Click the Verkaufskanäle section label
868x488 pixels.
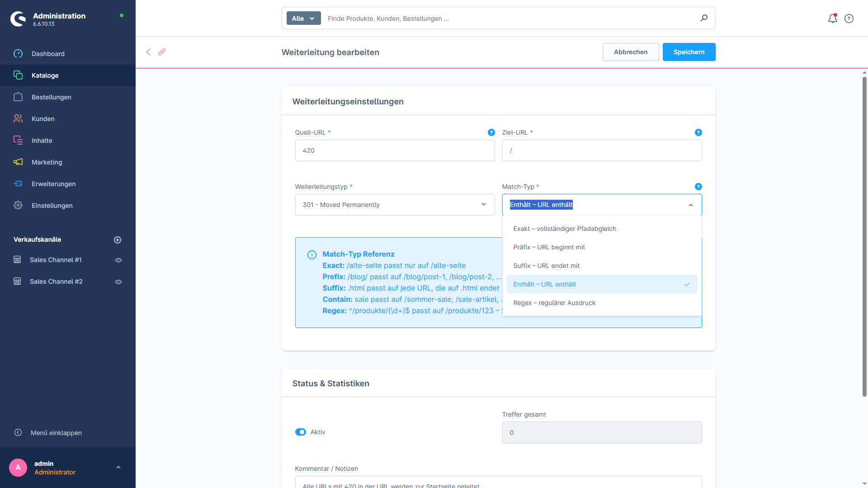37,239
